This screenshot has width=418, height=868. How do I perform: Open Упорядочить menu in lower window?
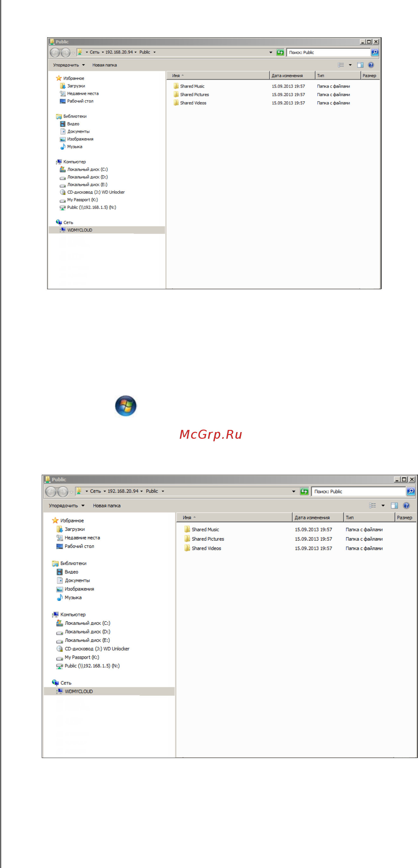click(66, 505)
